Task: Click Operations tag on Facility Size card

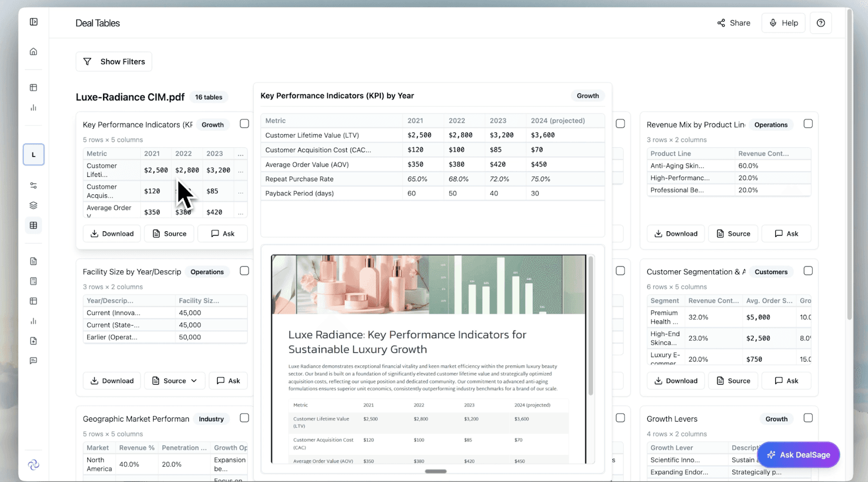Action: 207,272
